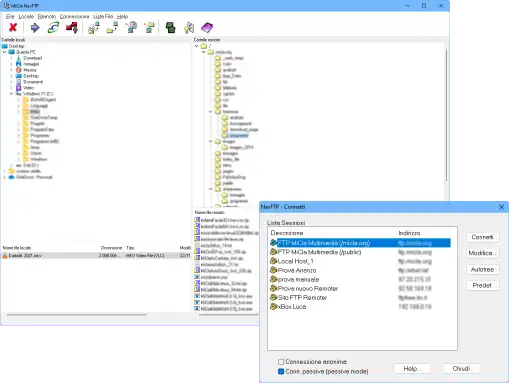Click the Local Host_1 session icon
509x383 pixels.
click(x=273, y=261)
